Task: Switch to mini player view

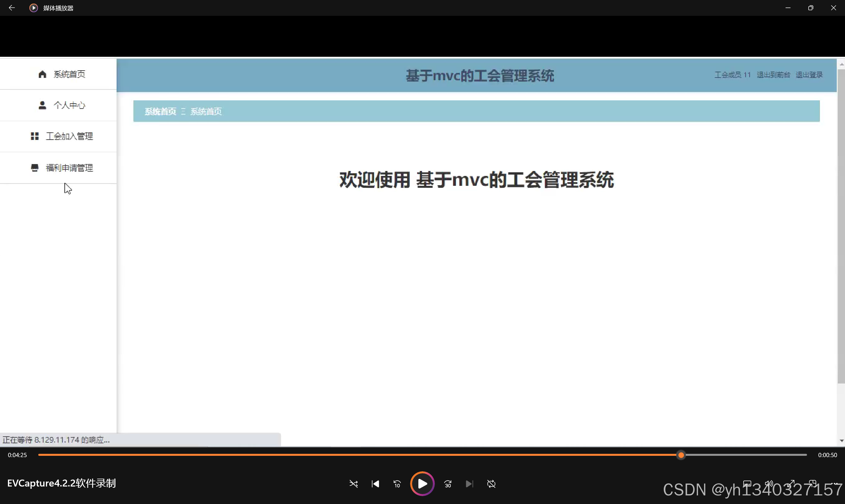Action: [x=813, y=484]
